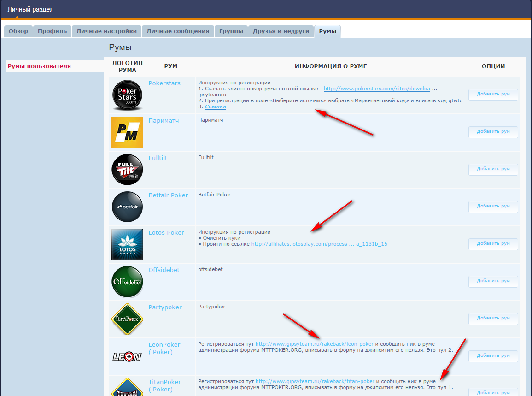Click Добавить рум for Offsidebet
The width and height of the screenshot is (532, 396).
click(493, 281)
